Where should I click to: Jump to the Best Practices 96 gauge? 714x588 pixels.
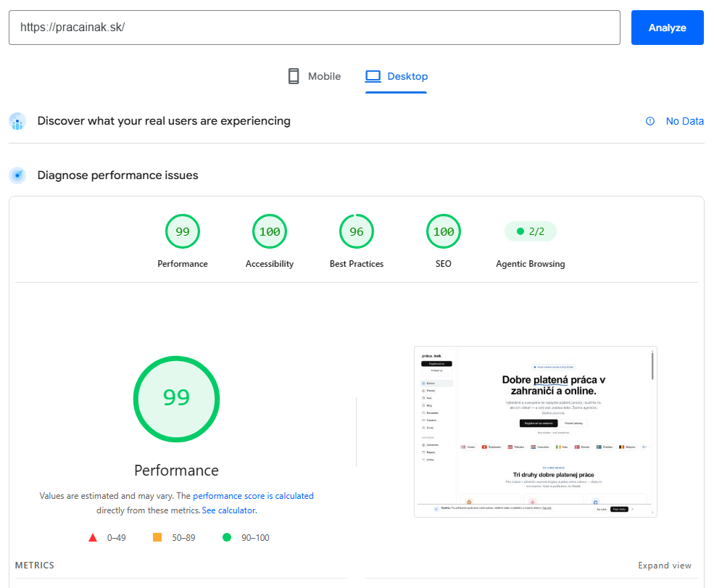pyautogui.click(x=357, y=231)
